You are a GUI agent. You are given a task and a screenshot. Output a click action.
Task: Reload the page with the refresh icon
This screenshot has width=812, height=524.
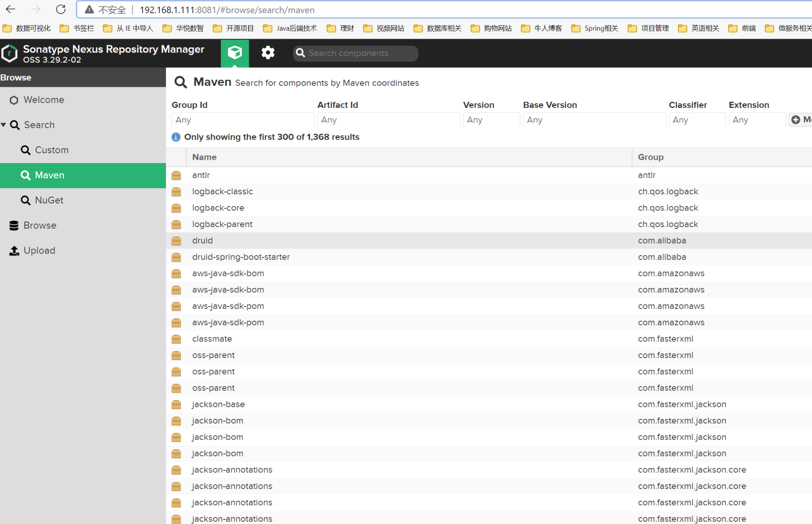(61, 10)
